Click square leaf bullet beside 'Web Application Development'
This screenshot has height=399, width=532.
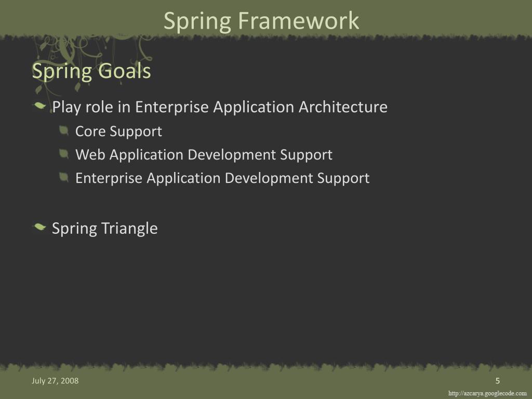(x=64, y=154)
